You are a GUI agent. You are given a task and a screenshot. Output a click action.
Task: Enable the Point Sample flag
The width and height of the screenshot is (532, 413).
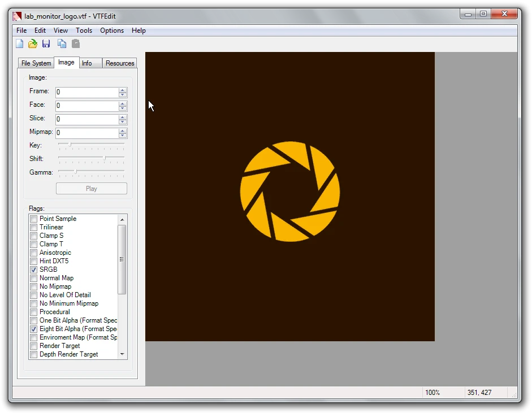(x=34, y=219)
